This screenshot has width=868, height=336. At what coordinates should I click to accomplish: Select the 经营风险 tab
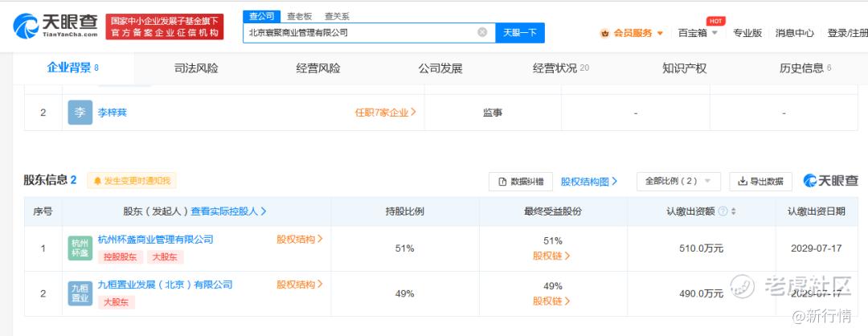pos(317,68)
